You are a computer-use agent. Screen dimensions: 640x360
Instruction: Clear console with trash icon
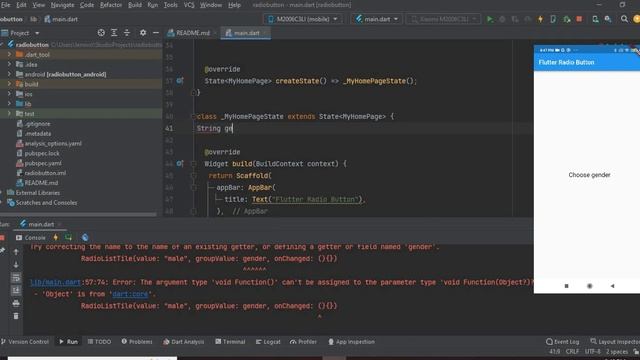(x=16, y=316)
